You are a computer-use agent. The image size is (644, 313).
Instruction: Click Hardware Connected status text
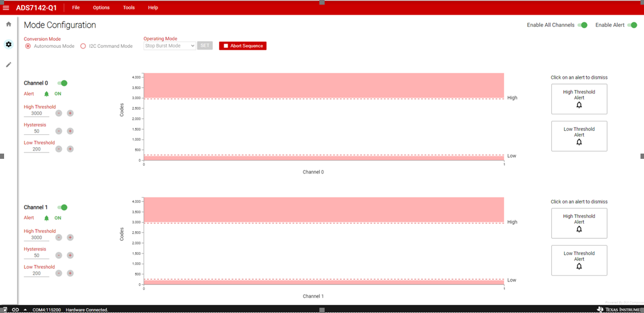pyautogui.click(x=86, y=309)
